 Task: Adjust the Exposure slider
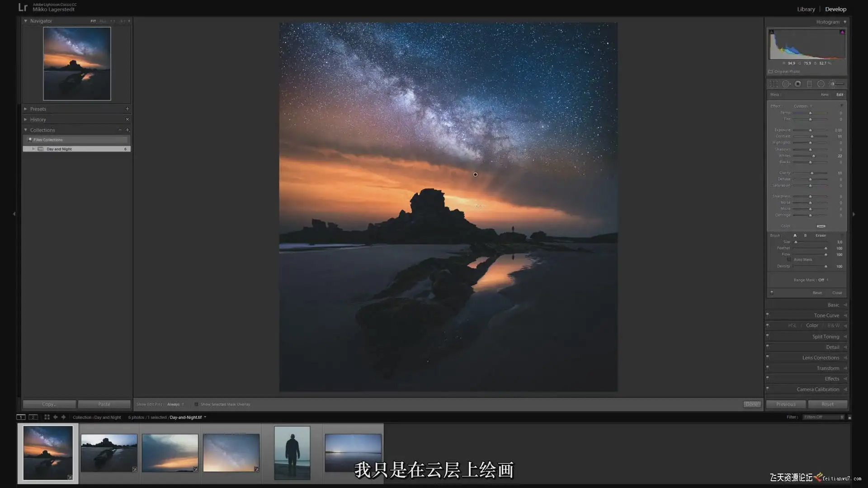click(x=810, y=130)
